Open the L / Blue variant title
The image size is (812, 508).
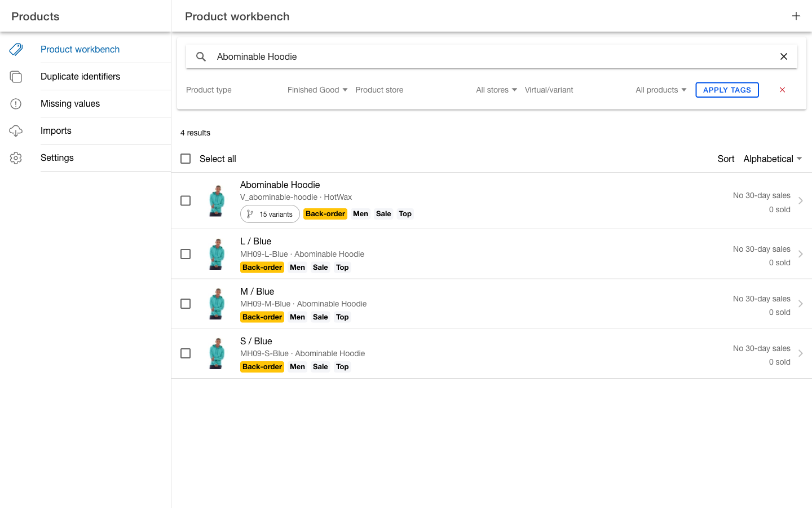pyautogui.click(x=255, y=241)
